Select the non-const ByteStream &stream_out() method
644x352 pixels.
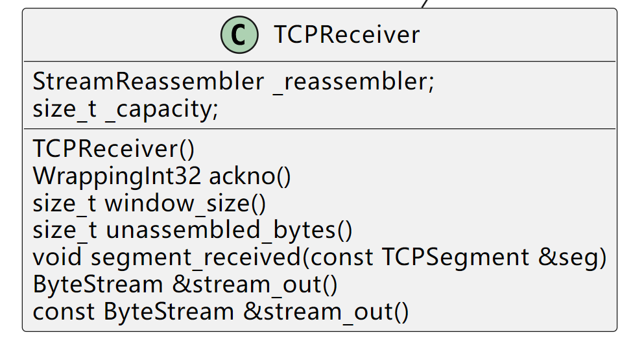tap(185, 285)
